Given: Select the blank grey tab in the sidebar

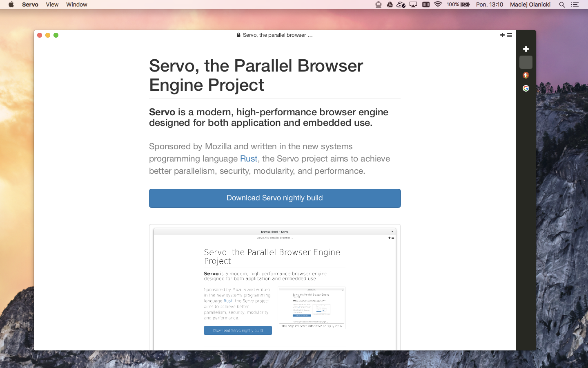Looking at the screenshot, I should [x=526, y=62].
